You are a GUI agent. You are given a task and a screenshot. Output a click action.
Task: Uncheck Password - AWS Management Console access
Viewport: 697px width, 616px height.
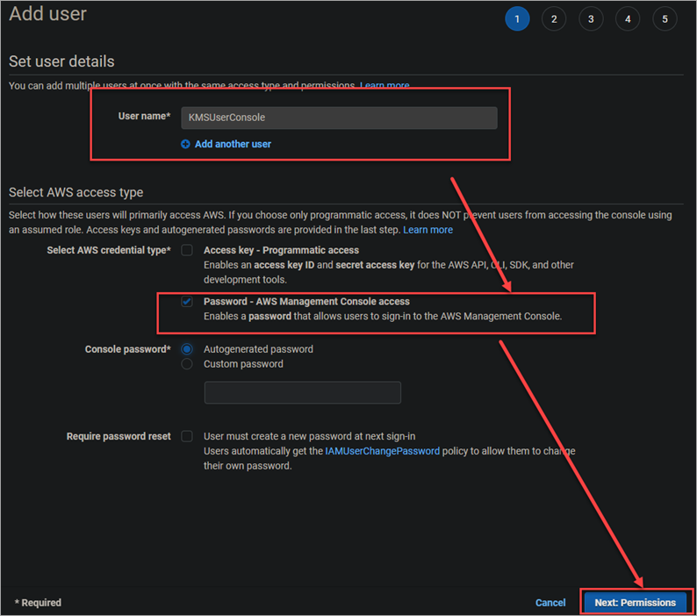click(187, 301)
